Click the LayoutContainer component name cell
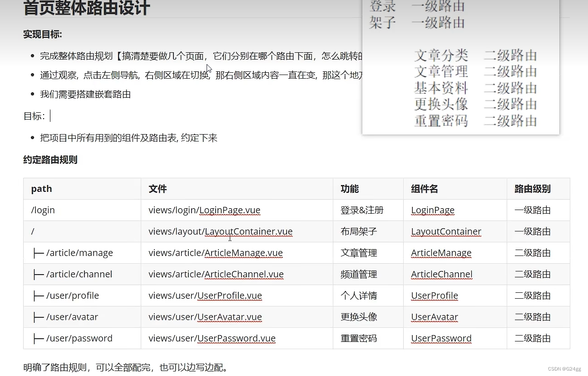The width and height of the screenshot is (588, 376). click(x=455, y=231)
